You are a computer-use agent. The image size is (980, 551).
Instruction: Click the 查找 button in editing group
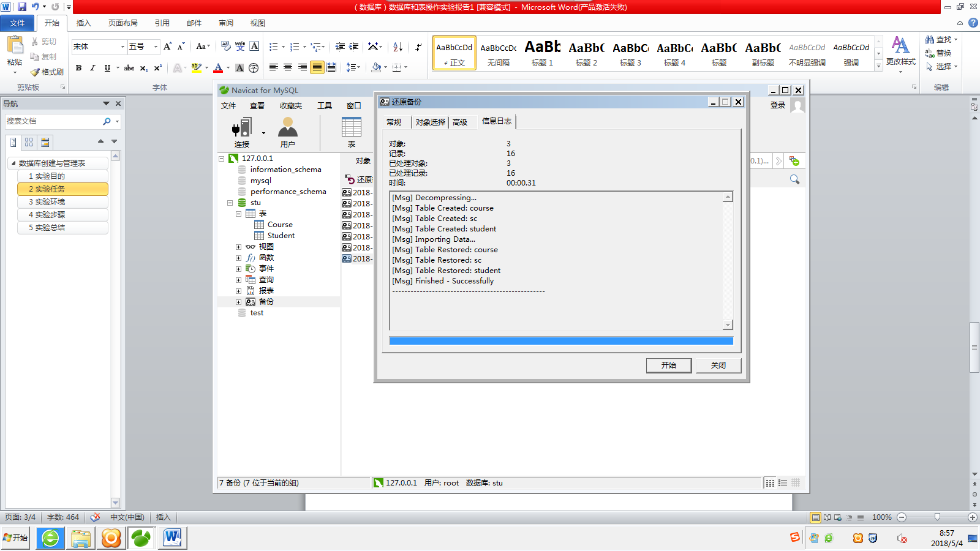[x=941, y=40]
